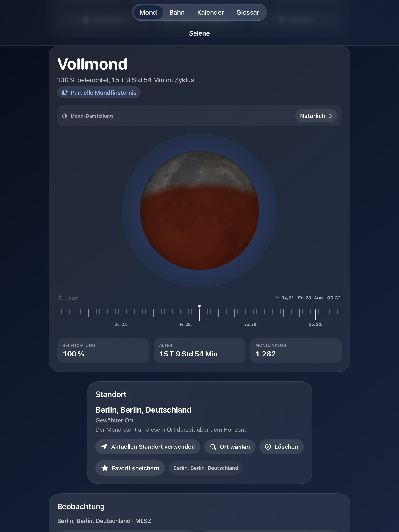Open the Bahn tab
This screenshot has width=399, height=532.
[177, 13]
